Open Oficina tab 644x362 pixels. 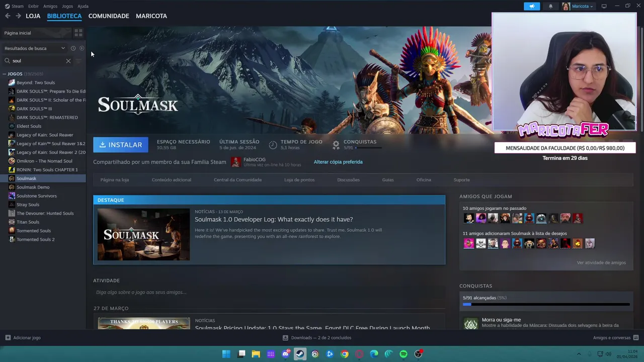point(424,180)
